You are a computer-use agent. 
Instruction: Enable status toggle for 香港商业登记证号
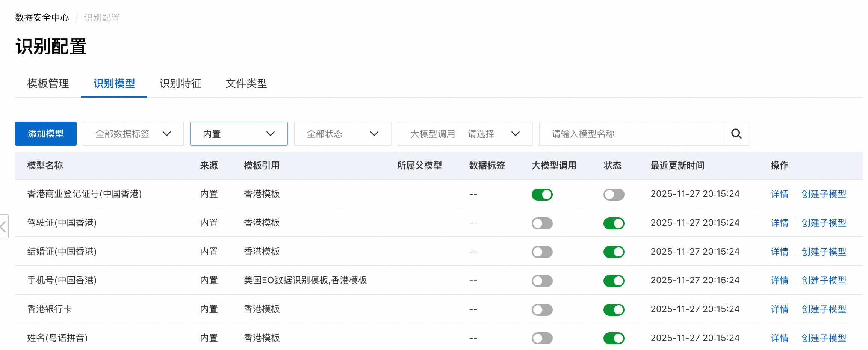614,195
